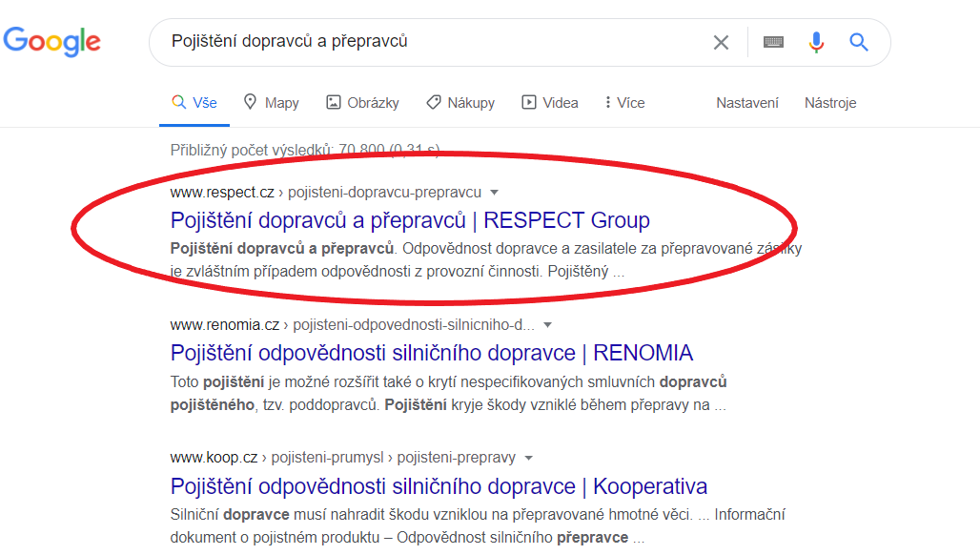980x555 pixels.
Task: Open the RENOMIA result title link
Action: (x=431, y=353)
